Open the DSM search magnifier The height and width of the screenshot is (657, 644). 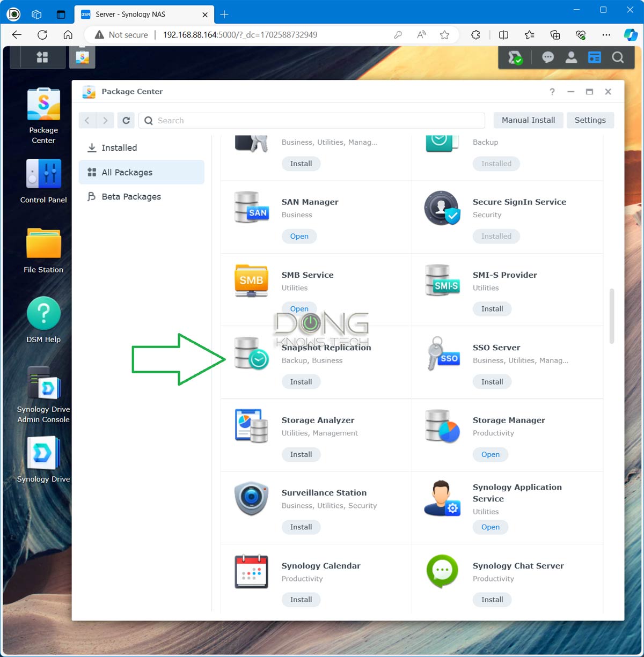618,57
